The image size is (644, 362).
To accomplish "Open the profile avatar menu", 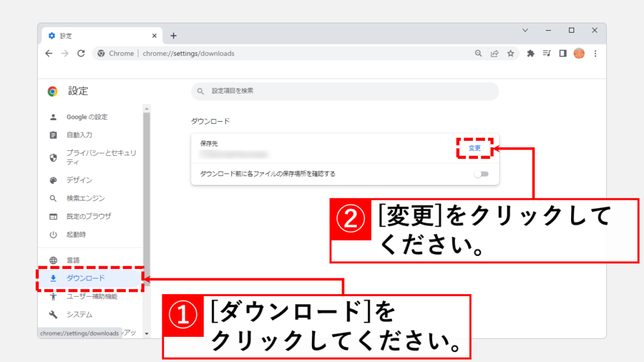I will 579,53.
